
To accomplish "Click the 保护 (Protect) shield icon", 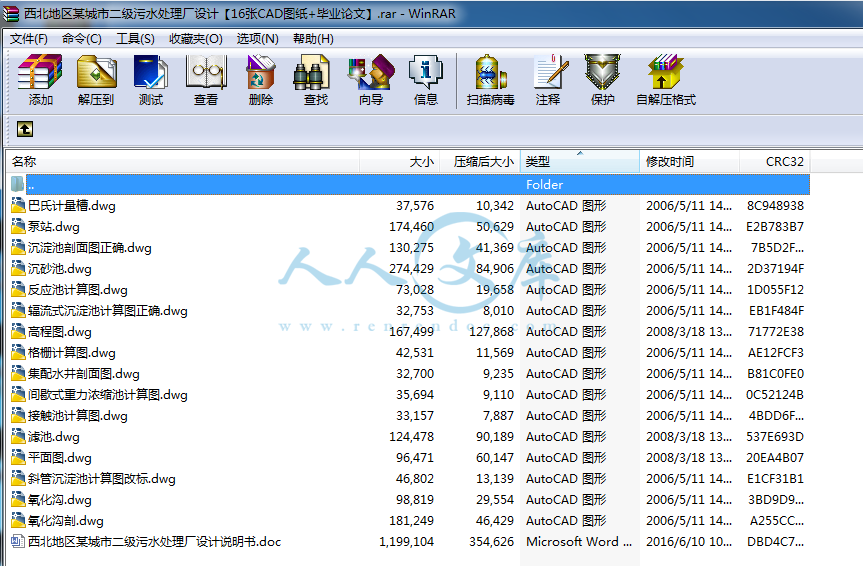I will [602, 72].
